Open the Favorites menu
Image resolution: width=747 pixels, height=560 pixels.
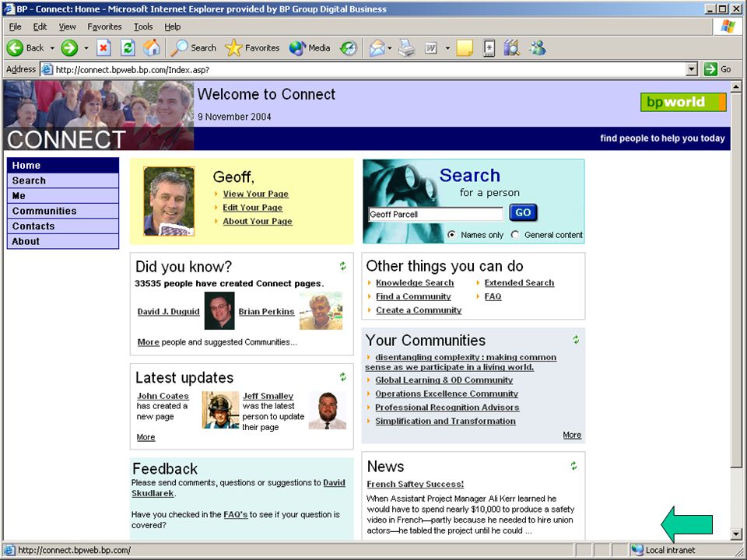(104, 26)
